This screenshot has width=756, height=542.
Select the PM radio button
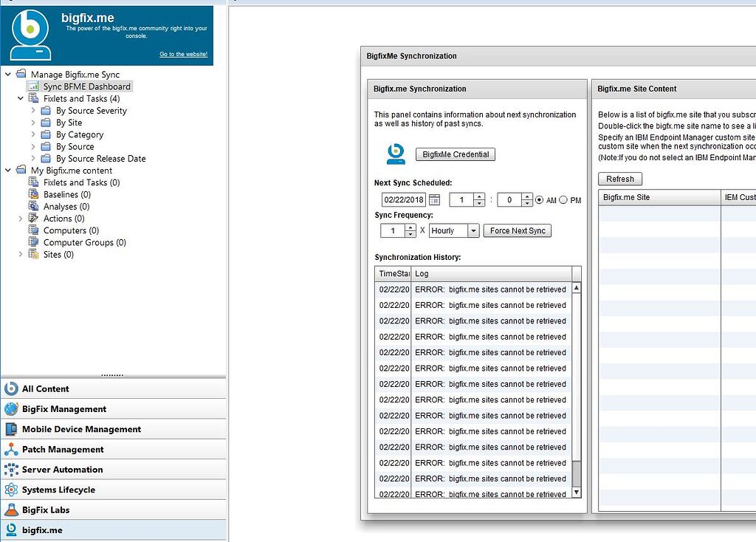coord(565,199)
